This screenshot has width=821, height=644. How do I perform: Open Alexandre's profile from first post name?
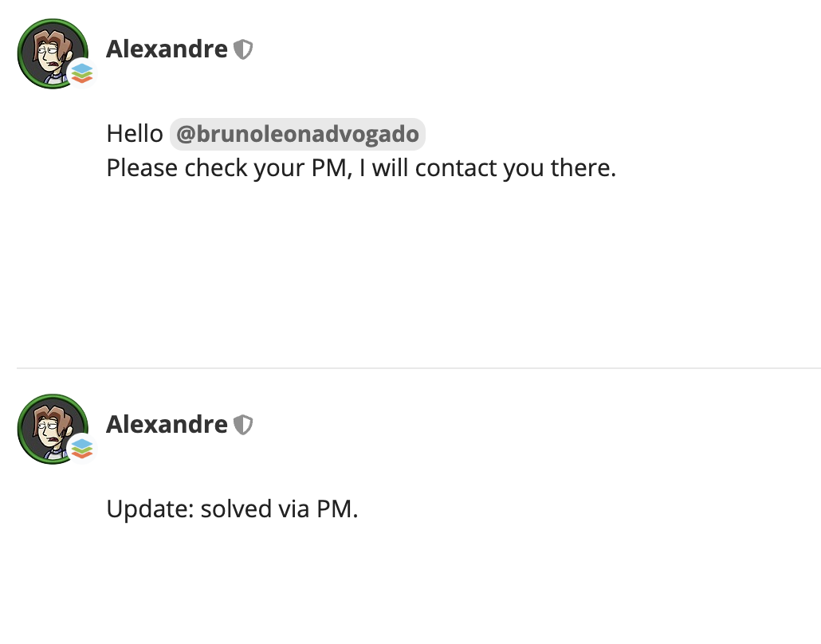(167, 49)
